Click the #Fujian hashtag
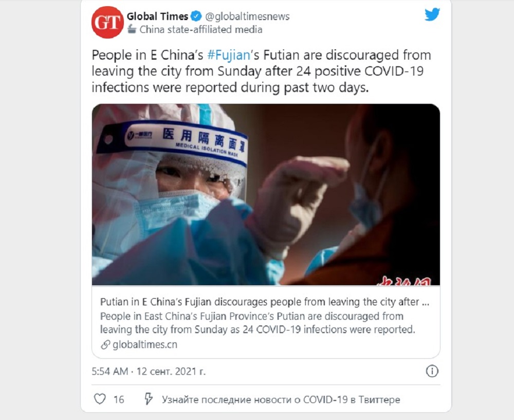The image size is (514, 420). (x=229, y=55)
